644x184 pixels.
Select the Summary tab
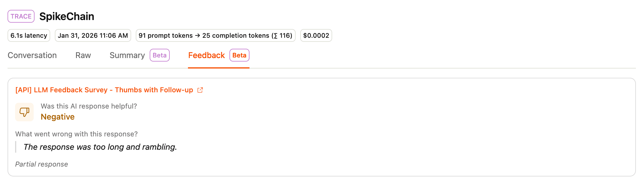[127, 55]
